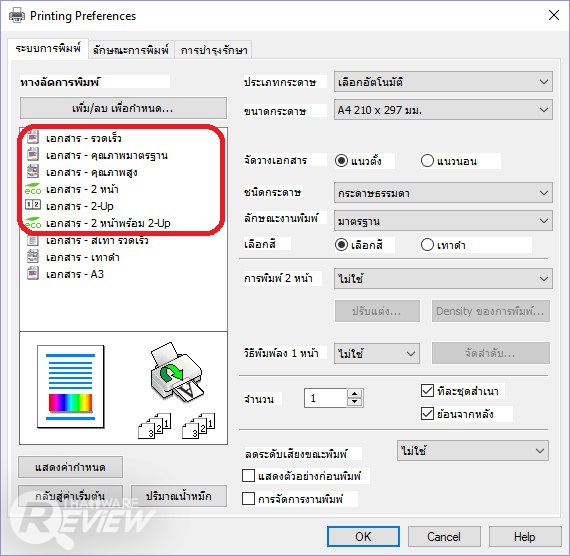
Task: Open the ประเภทกระดาษ dropdown (เลือกอัตโนมัติ)
Action: (x=443, y=81)
